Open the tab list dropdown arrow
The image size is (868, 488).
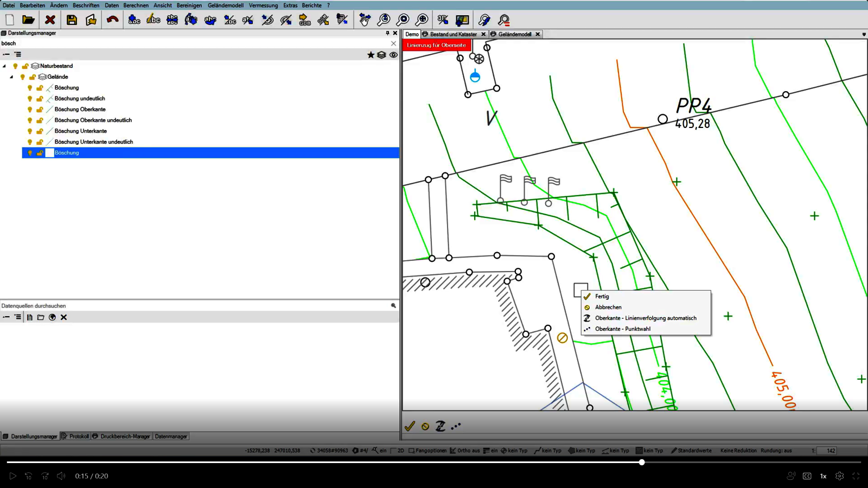coord(864,34)
